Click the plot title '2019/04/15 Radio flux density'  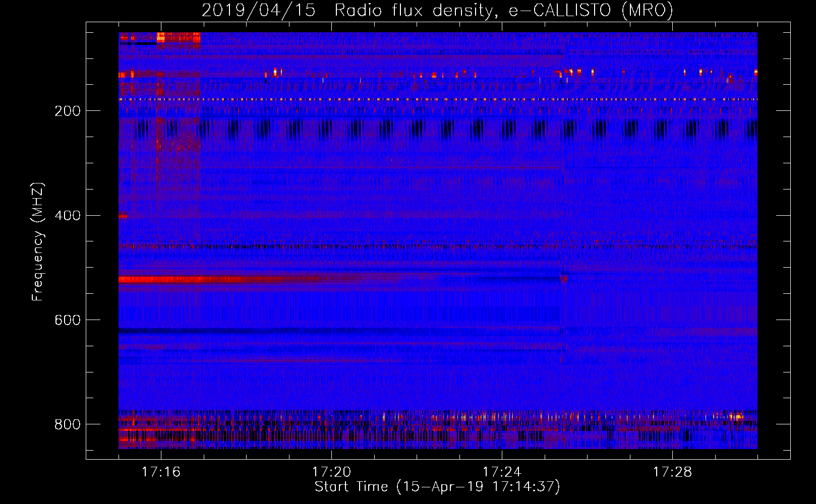pos(437,10)
